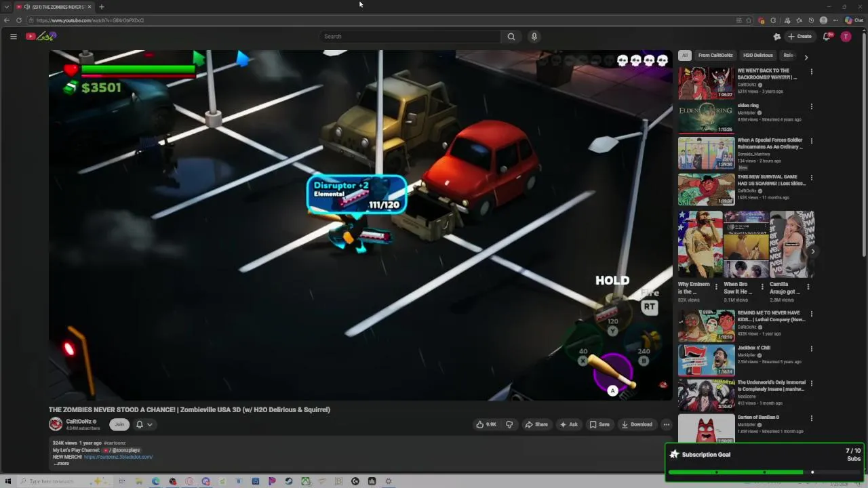The height and width of the screenshot is (488, 868).
Task: Go back with the browser back arrow
Action: coord(7,20)
